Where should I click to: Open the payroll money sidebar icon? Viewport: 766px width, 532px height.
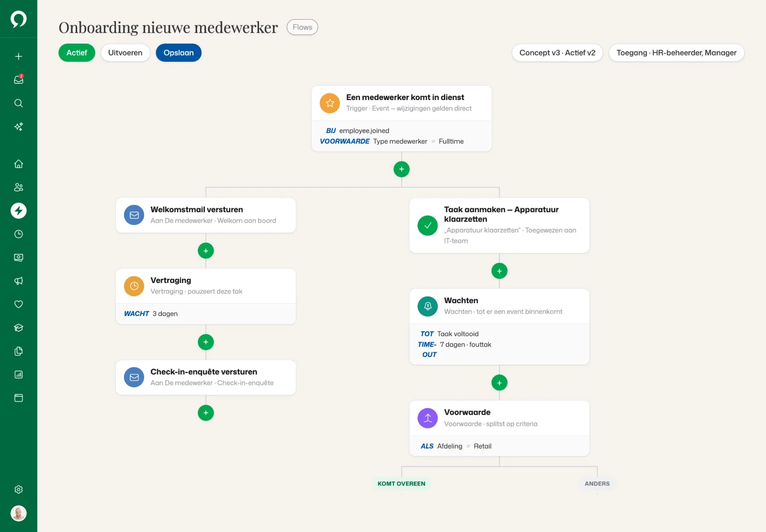tap(19, 258)
